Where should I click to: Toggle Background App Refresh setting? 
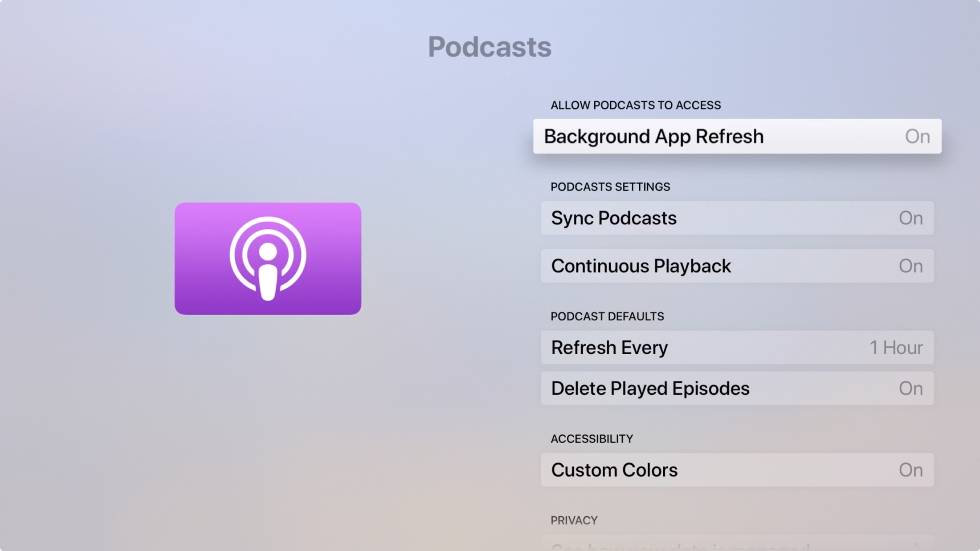coord(917,135)
